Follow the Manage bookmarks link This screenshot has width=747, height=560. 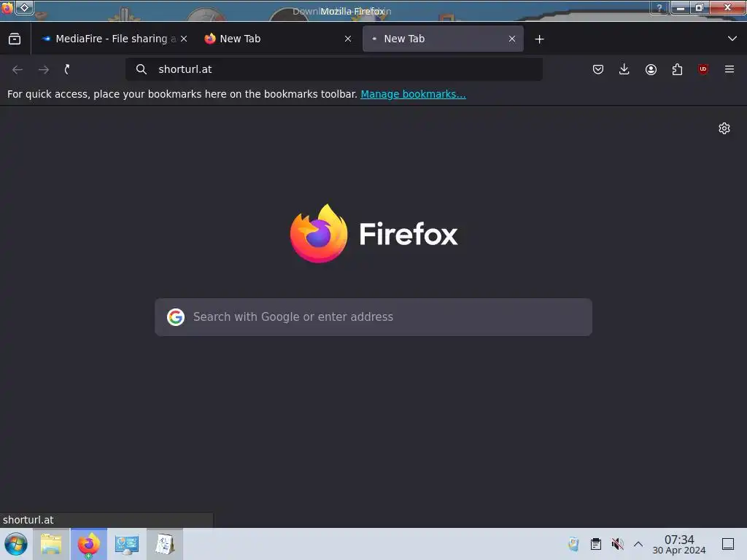coord(413,94)
